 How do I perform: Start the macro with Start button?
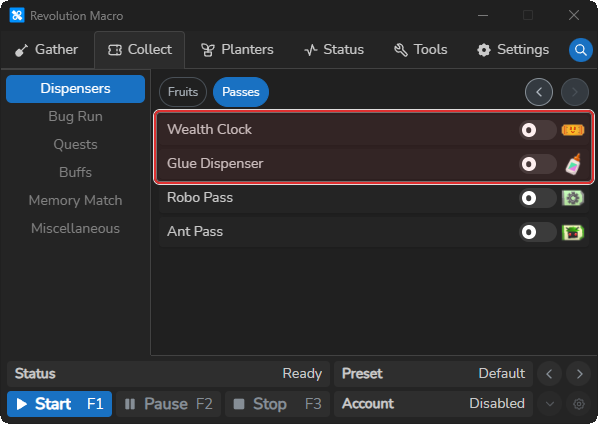59,404
